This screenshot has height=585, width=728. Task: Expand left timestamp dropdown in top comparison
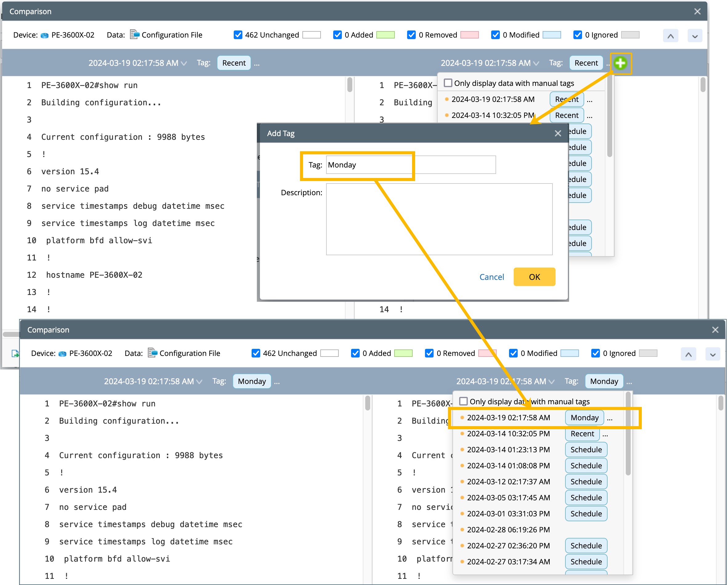[184, 63]
